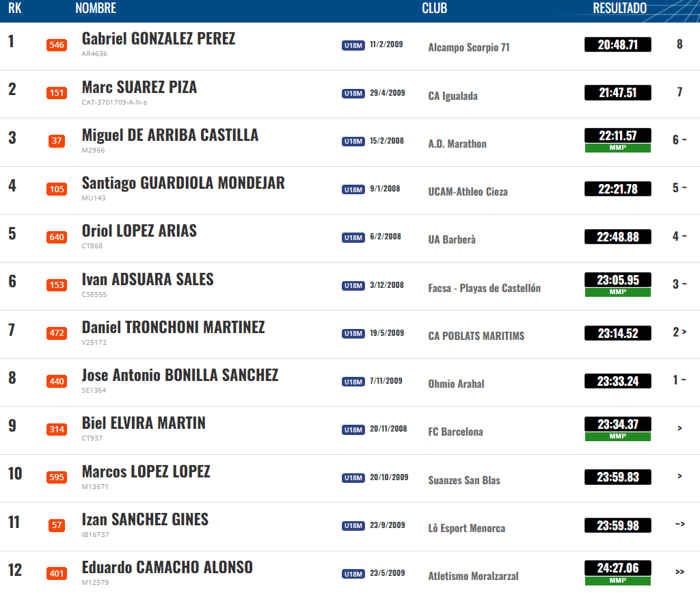Viewport: 700px width, 593px height.
Task: Click bib number 472 badge
Action: click(x=57, y=333)
